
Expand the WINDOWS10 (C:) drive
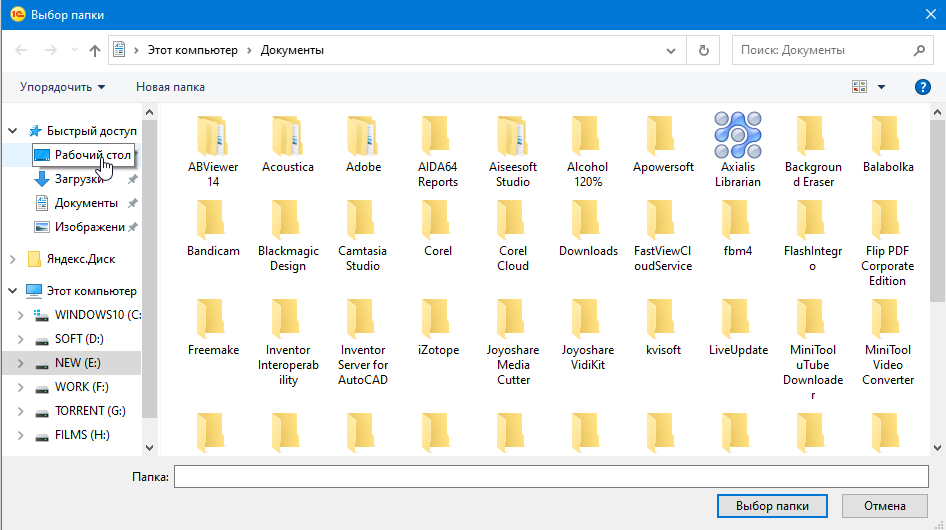click(x=21, y=315)
